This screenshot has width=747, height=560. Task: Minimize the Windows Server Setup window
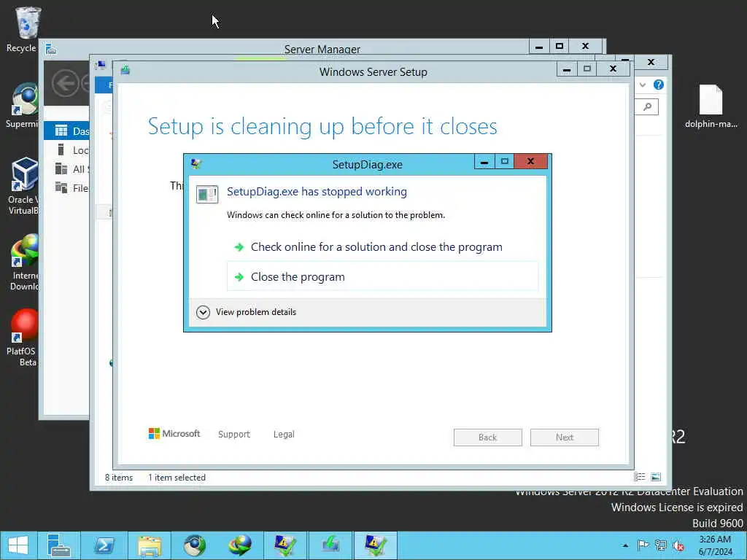567,69
